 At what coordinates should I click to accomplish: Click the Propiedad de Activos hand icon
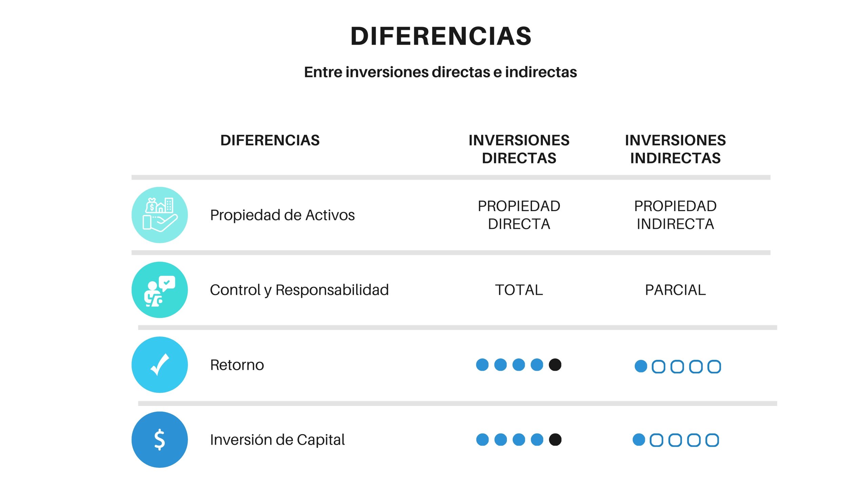tap(159, 215)
